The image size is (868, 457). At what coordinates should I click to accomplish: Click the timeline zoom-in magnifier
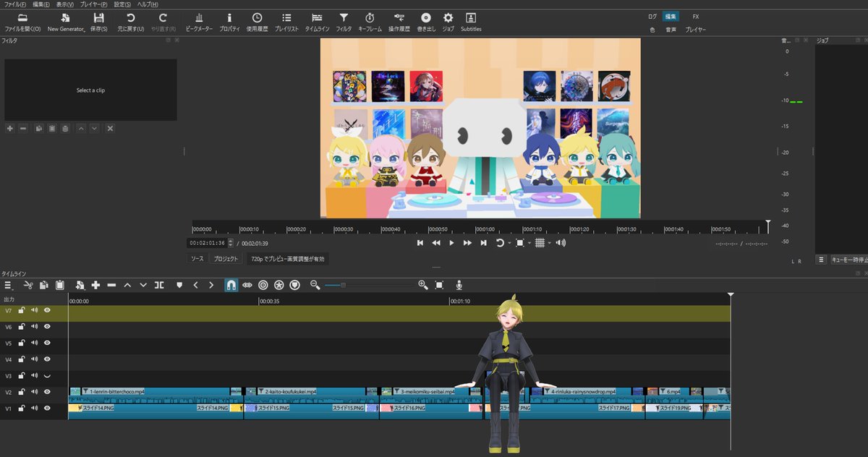(423, 286)
